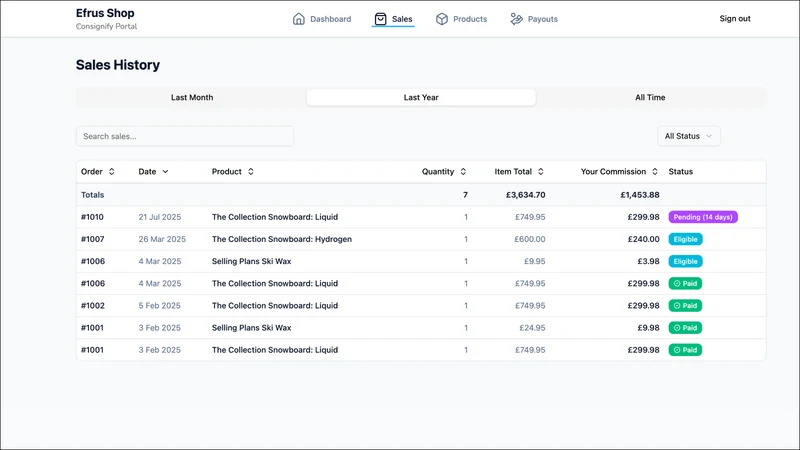Click item total £9.95
Screen dimensions: 800x450
point(535,261)
